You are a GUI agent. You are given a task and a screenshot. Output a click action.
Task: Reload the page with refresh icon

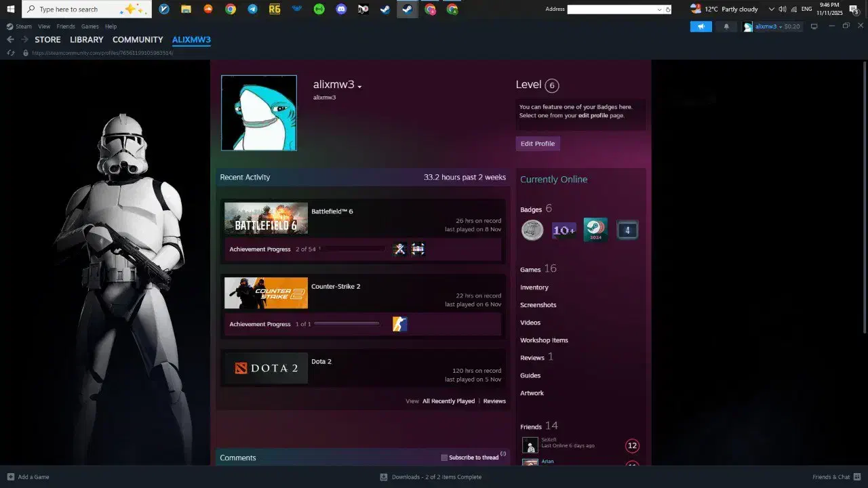[x=11, y=53]
